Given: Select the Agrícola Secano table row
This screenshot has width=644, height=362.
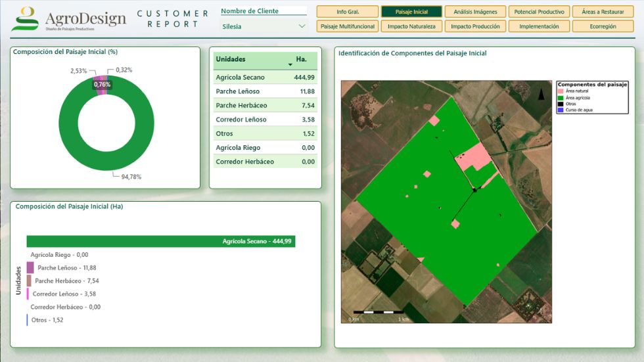Looking at the screenshot, I should [x=265, y=77].
